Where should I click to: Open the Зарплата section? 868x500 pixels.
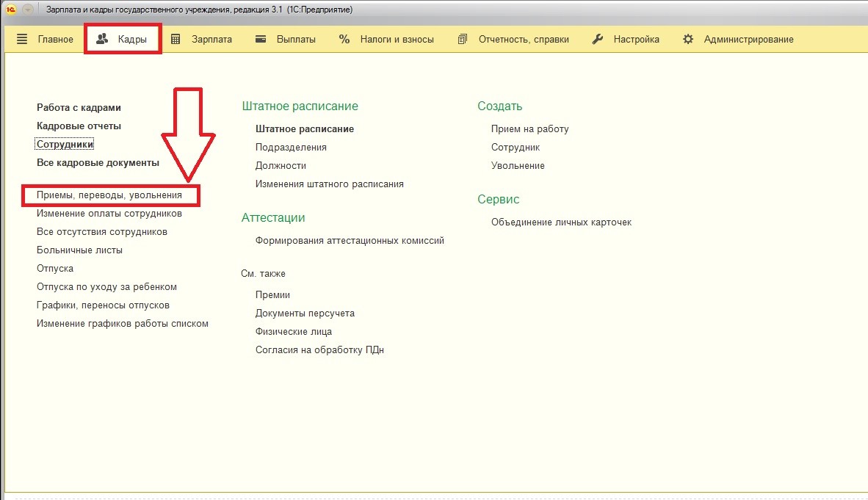(x=211, y=40)
